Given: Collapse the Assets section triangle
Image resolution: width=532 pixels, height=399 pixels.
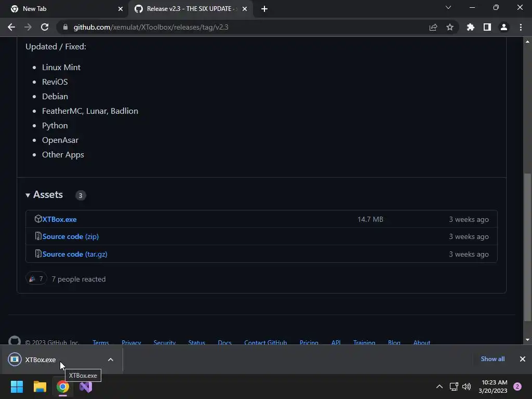Looking at the screenshot, I should tap(28, 195).
